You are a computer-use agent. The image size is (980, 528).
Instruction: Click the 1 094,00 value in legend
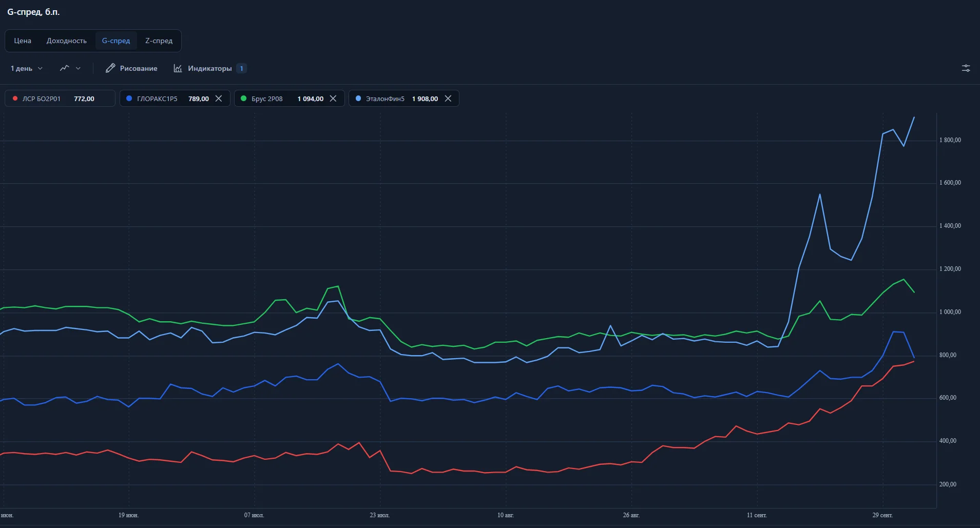click(311, 99)
